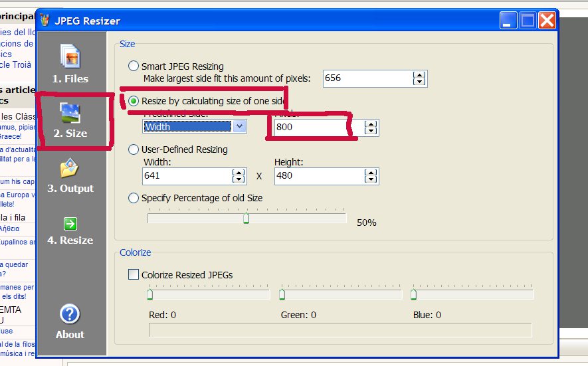This screenshot has height=366, width=588.
Task: Click the 'Blue: 0' value label
Action: (427, 315)
